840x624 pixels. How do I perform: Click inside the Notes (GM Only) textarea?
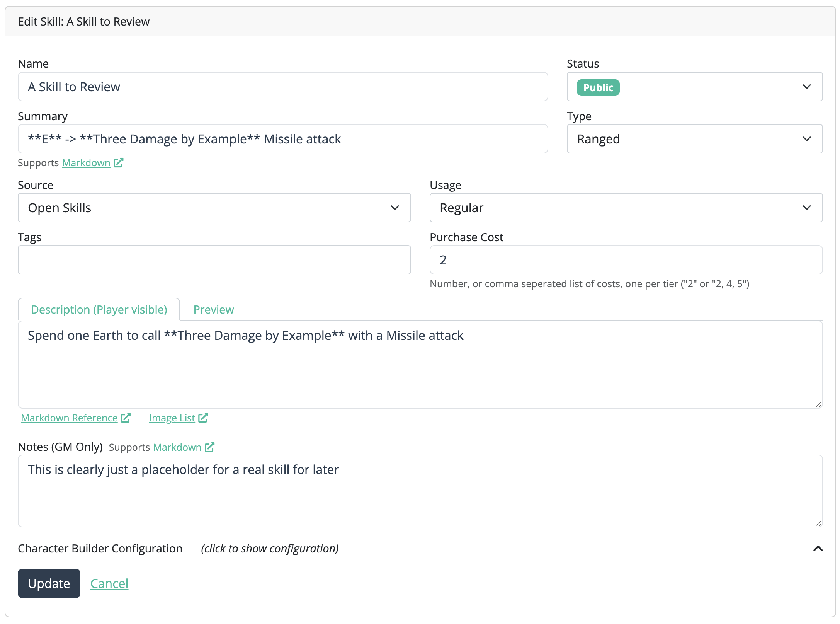point(420,491)
